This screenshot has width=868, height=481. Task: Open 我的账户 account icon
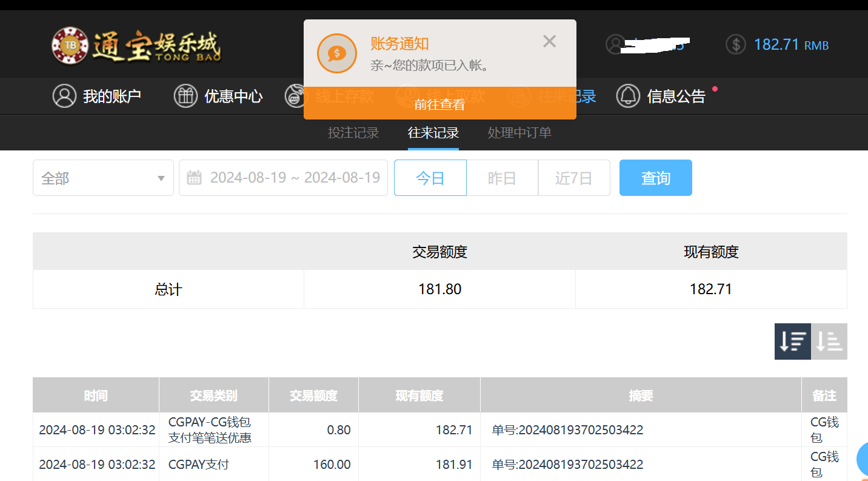[64, 96]
